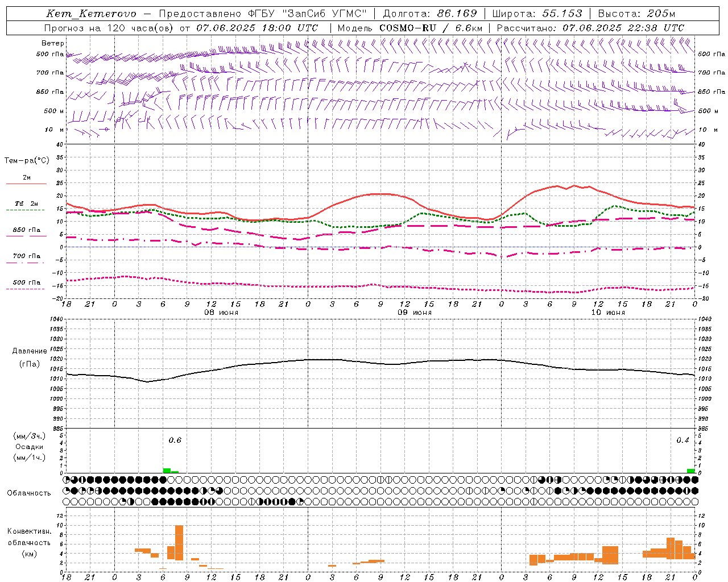Click the "Конвективн." convective cloud label
The image size is (728, 582).
coord(30,531)
